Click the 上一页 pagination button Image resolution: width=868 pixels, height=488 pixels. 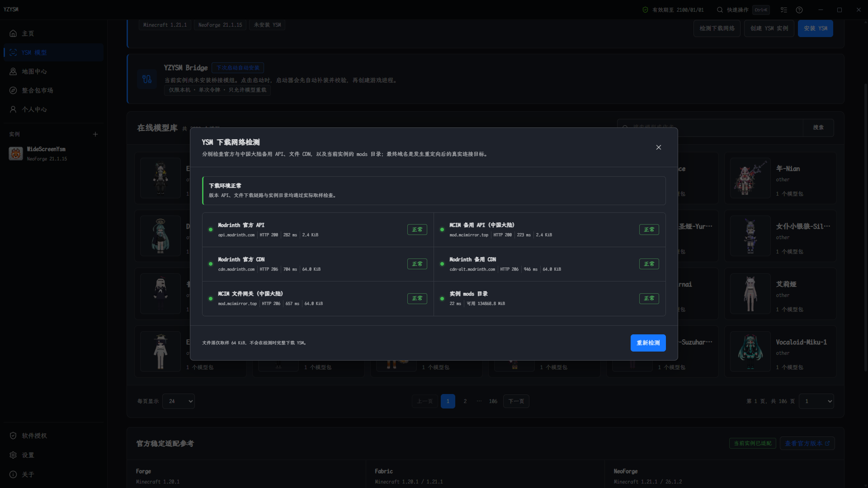tap(425, 401)
